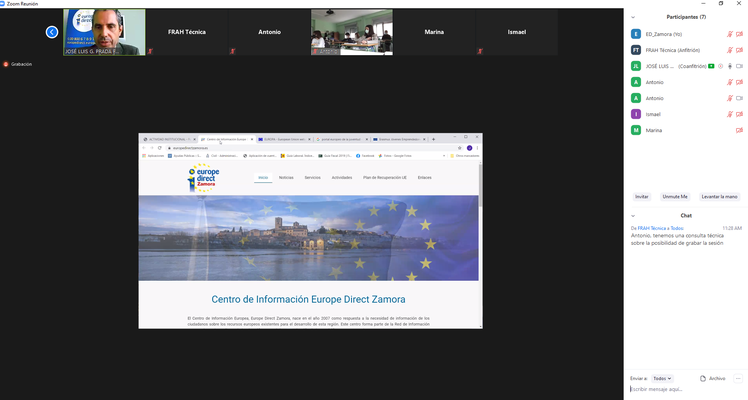Select the JOSÉ LUIS video thumbnail
The height and width of the screenshot is (400, 748).
[104, 32]
